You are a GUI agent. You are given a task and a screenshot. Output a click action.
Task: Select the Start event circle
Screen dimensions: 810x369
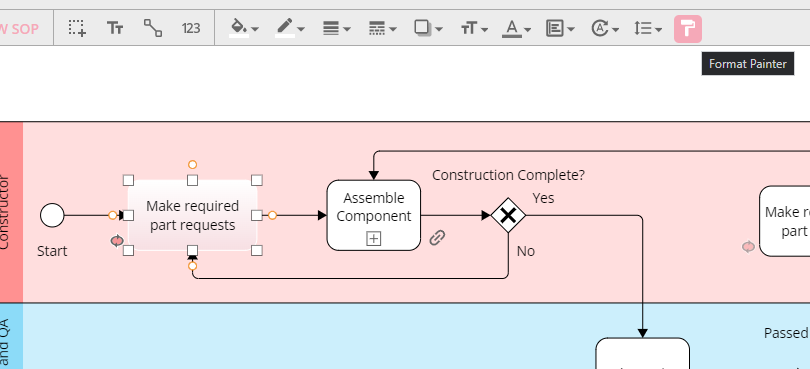pos(52,215)
